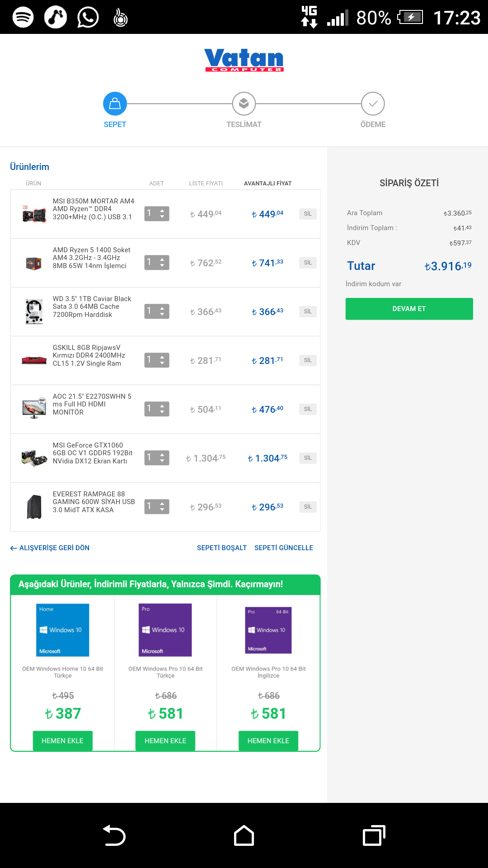Adjust quantity stepper for AMD Ryzen 5 1400
This screenshot has width=488, height=868.
pyautogui.click(x=157, y=263)
